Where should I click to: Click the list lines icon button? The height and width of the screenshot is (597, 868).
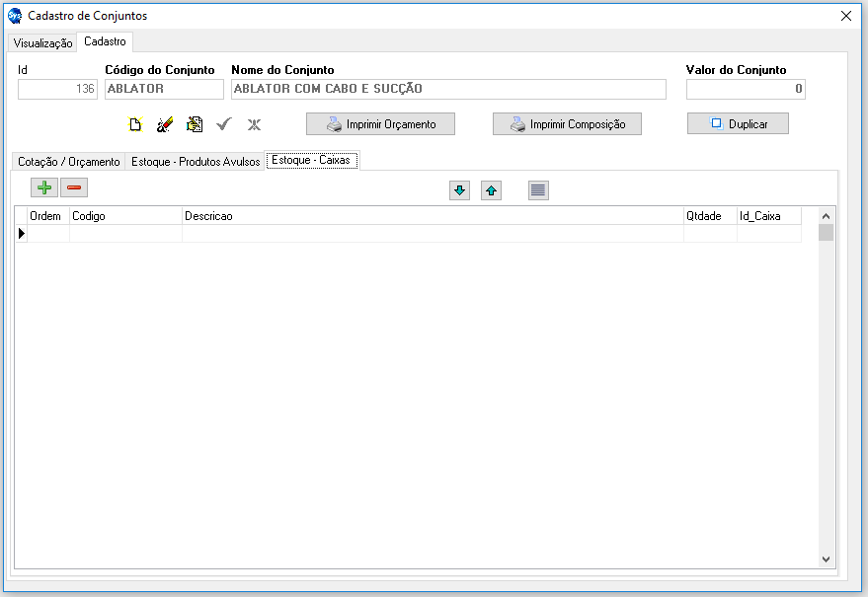point(538,190)
